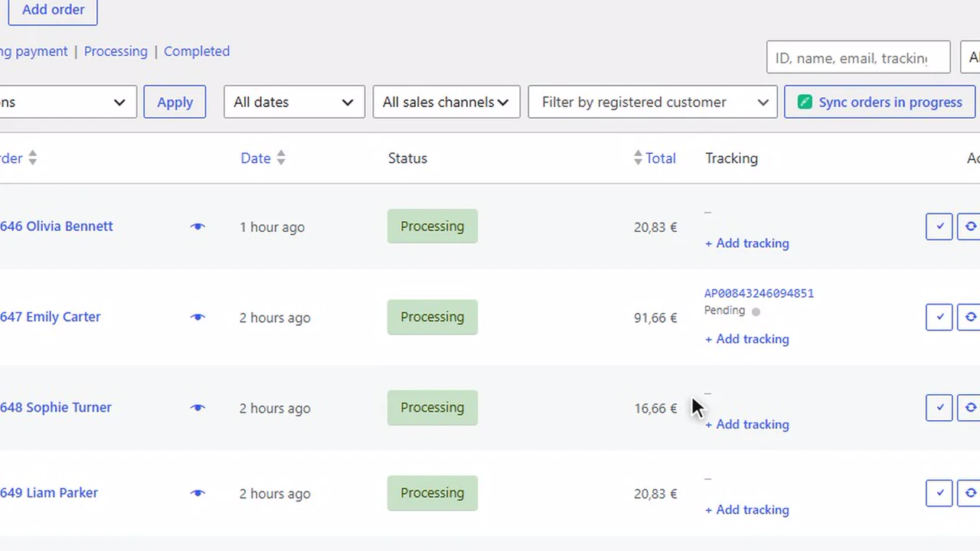Show orders pending payment
Viewport: 980px width, 551px height.
tap(34, 51)
